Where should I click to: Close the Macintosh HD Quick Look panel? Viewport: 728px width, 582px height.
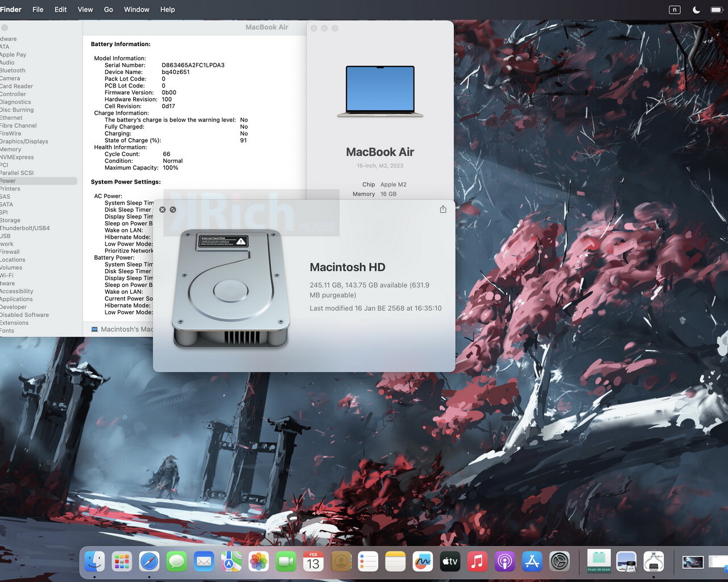point(162,210)
